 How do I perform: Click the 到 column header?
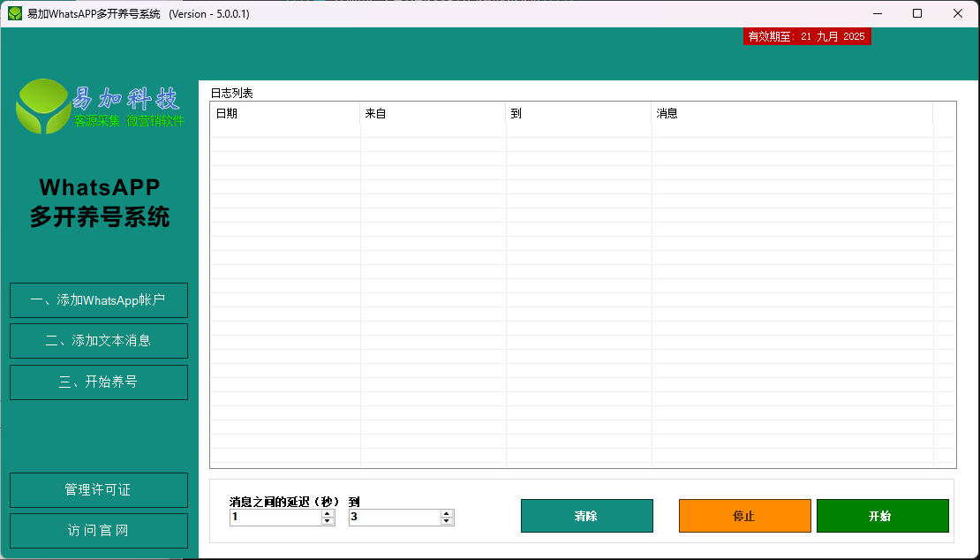tap(579, 114)
